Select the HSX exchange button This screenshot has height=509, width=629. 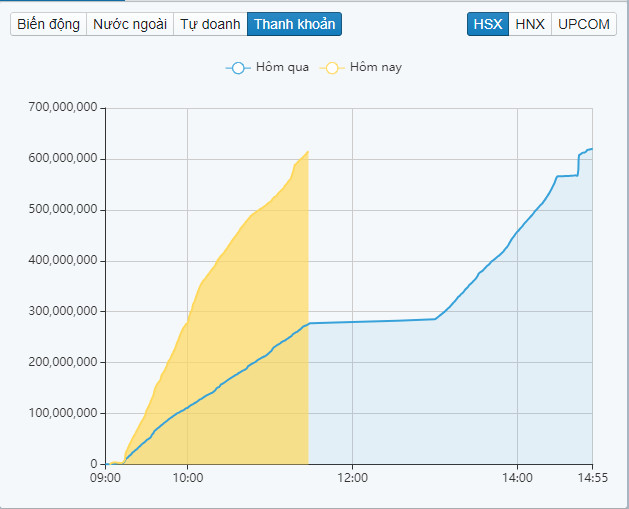click(488, 24)
